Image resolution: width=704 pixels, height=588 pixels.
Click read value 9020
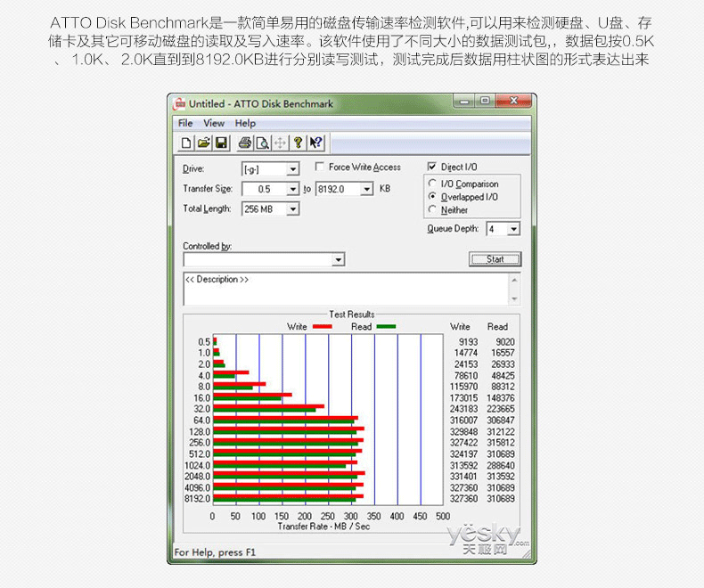point(505,342)
